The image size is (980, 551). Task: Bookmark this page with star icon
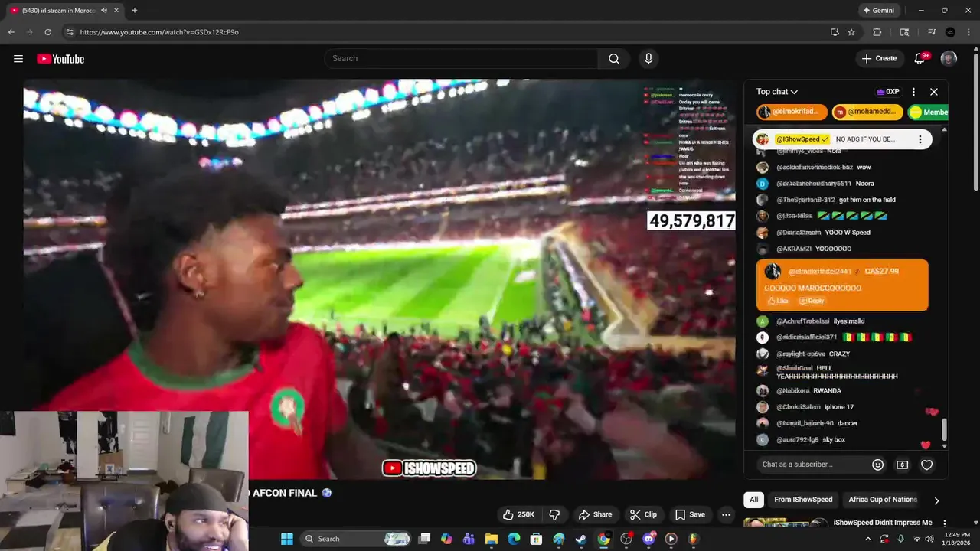851,32
